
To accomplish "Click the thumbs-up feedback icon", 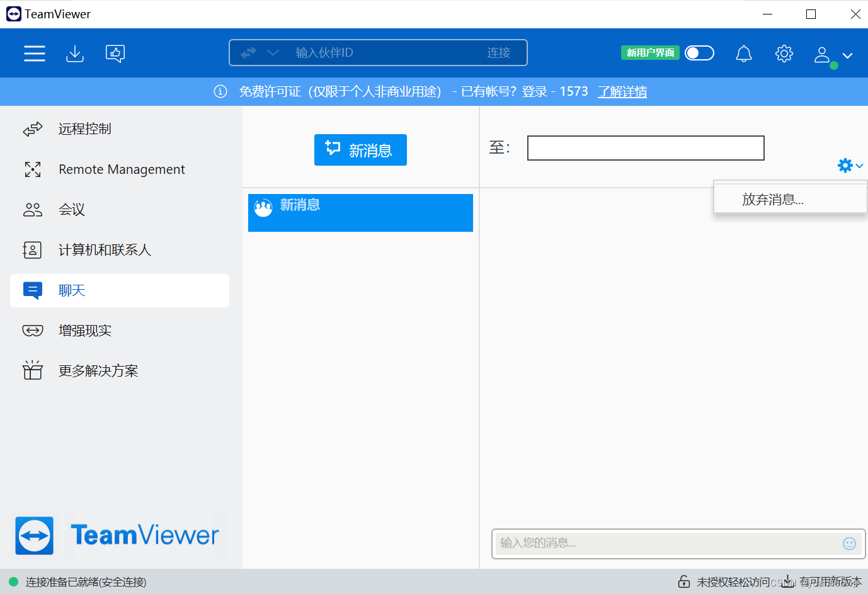I will pyautogui.click(x=115, y=54).
